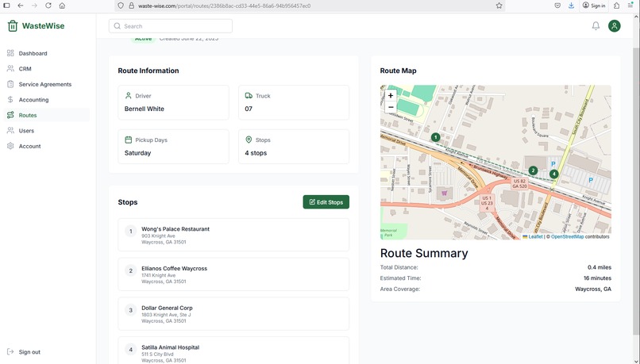The image size is (640, 364).
Task: Save the page to Pocket
Action: coord(557,6)
